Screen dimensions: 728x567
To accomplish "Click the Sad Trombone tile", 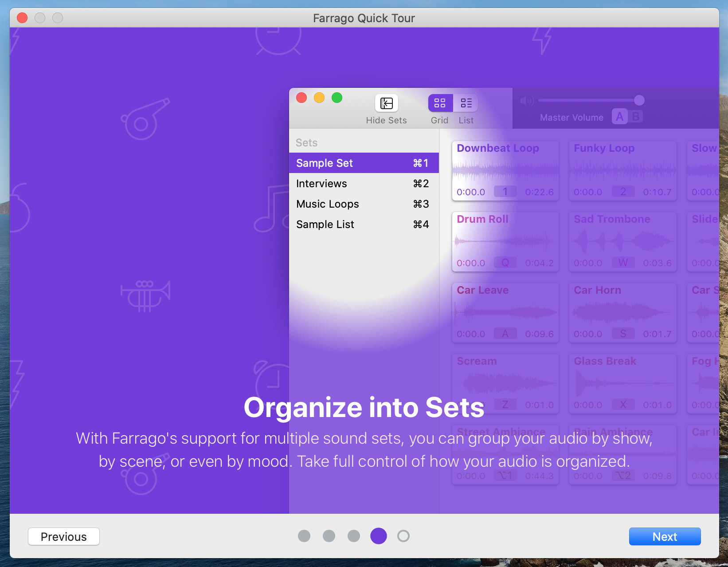I will pyautogui.click(x=623, y=242).
